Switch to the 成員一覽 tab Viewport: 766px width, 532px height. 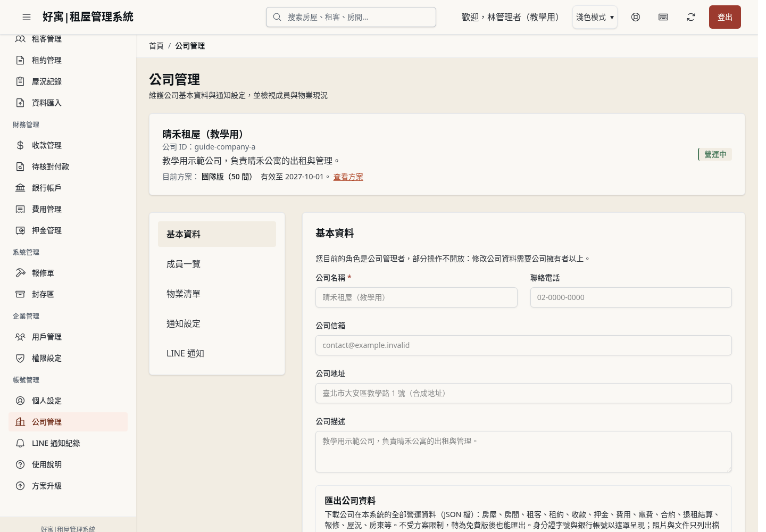[x=217, y=264]
